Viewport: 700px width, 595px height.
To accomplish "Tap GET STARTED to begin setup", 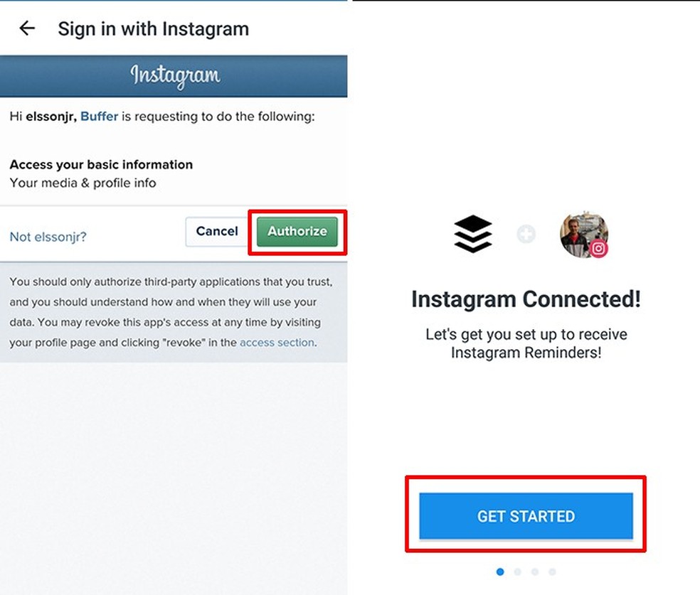I will (x=525, y=516).
